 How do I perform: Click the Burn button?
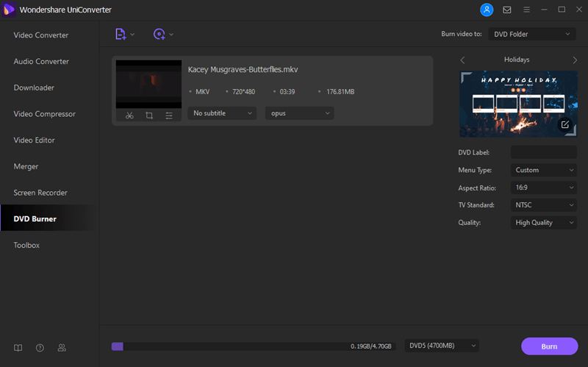pos(549,346)
